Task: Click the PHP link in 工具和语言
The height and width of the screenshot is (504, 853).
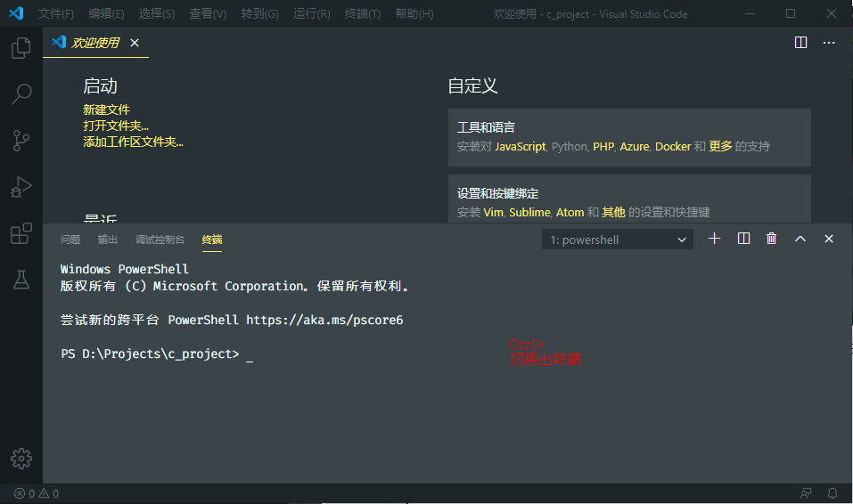Action: (x=603, y=146)
